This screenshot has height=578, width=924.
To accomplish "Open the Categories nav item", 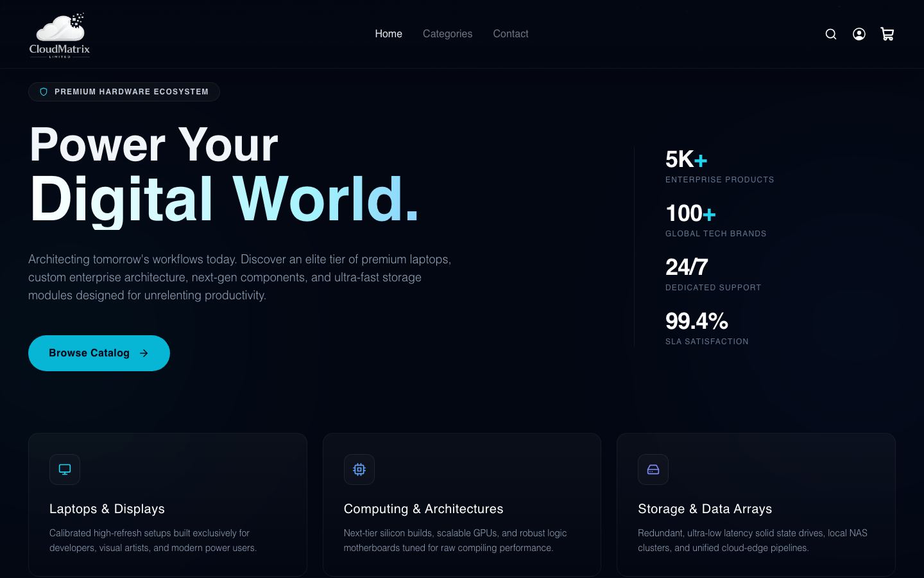I will click(x=447, y=34).
